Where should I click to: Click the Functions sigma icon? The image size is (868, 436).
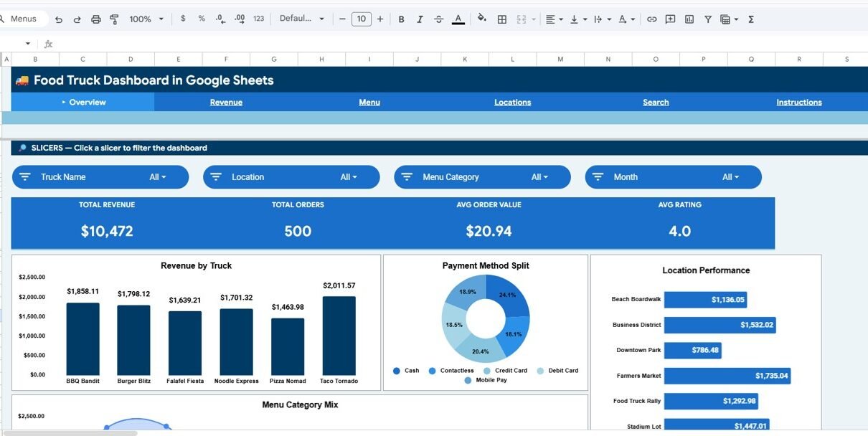point(751,19)
